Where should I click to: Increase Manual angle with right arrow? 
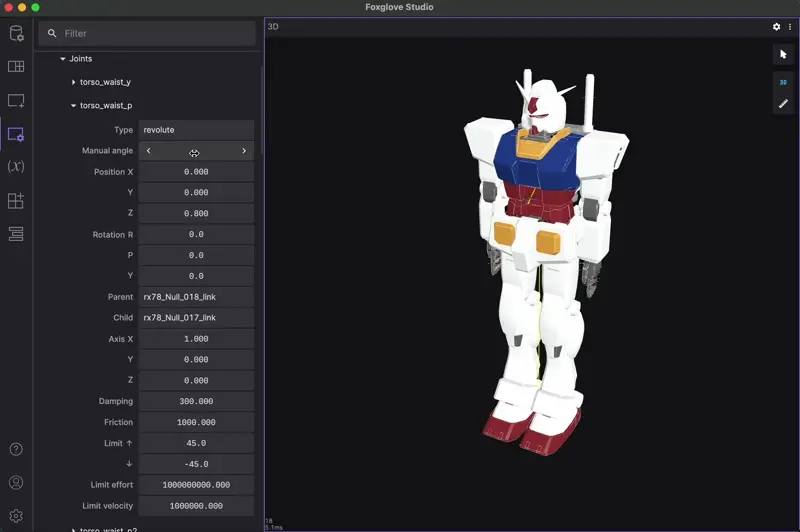point(244,151)
